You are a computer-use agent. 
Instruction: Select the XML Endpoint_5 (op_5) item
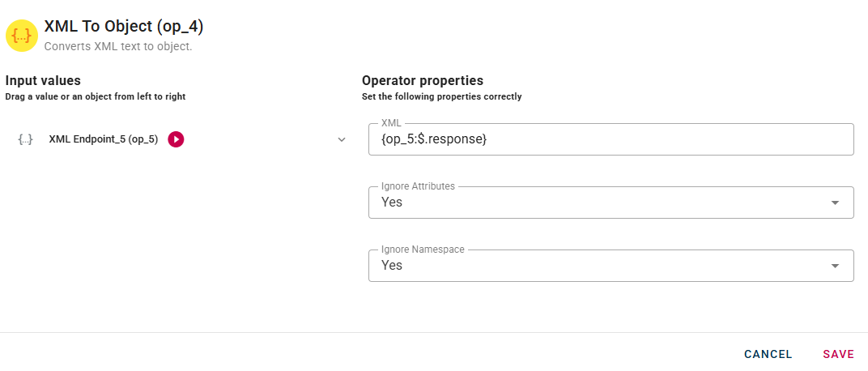[x=103, y=139]
